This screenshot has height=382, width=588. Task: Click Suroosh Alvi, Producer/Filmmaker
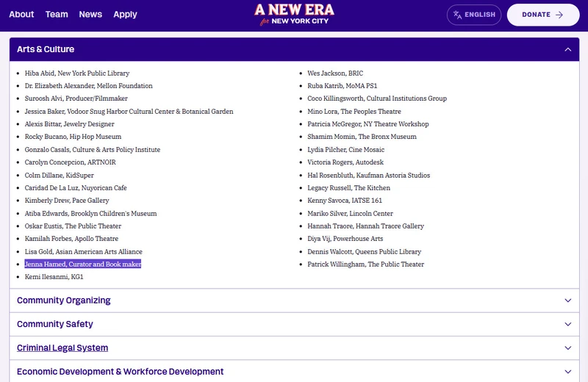[76, 98]
